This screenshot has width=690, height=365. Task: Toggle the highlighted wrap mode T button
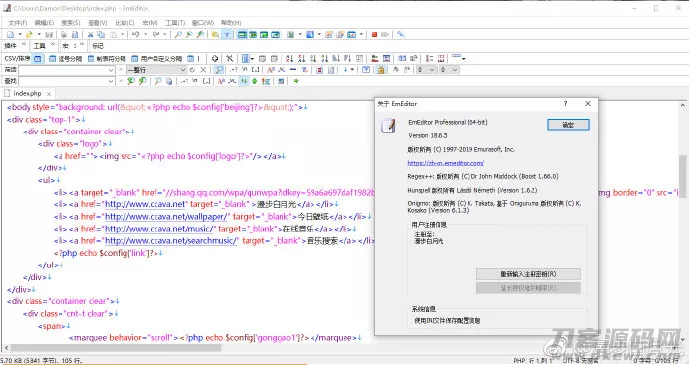[227, 34]
